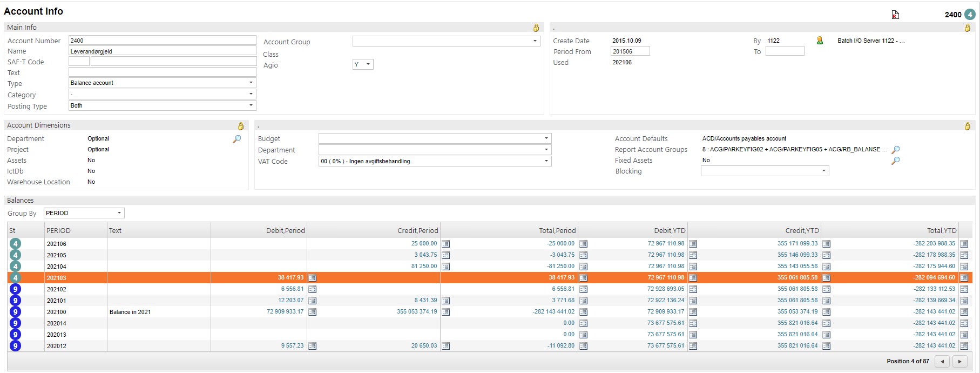Open the Group By PERIOD dropdown
The height and width of the screenshot is (373, 980).
119,213
